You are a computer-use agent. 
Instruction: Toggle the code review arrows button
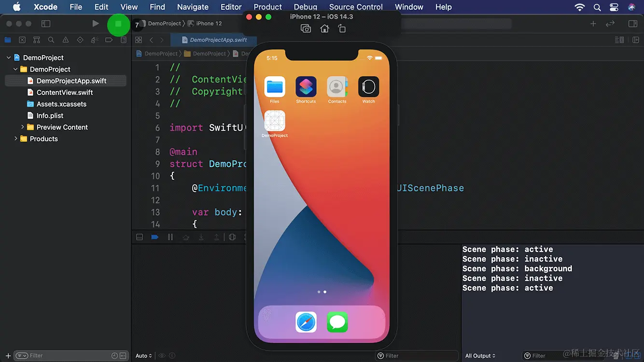pyautogui.click(x=610, y=24)
